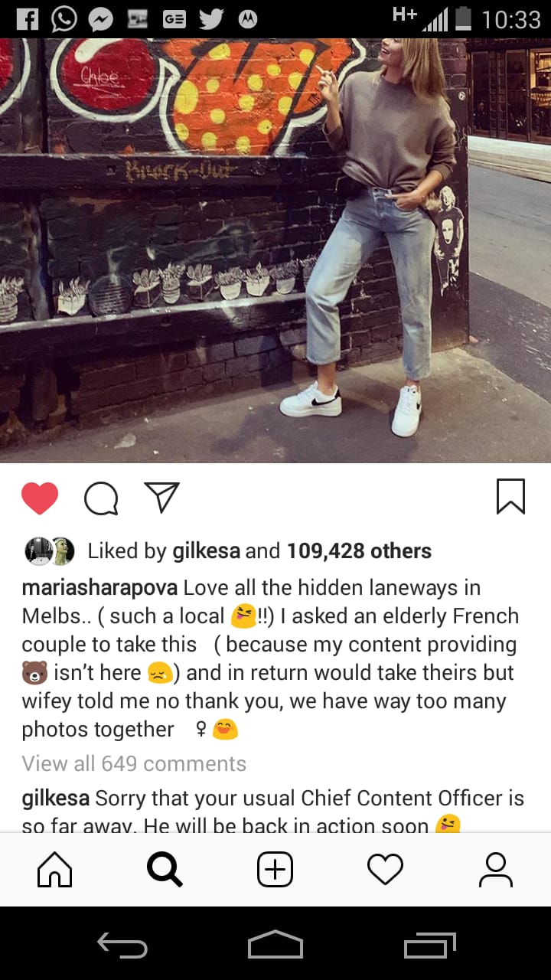This screenshot has width=551, height=980.
Task: Open Android recent apps button
Action: click(430, 945)
